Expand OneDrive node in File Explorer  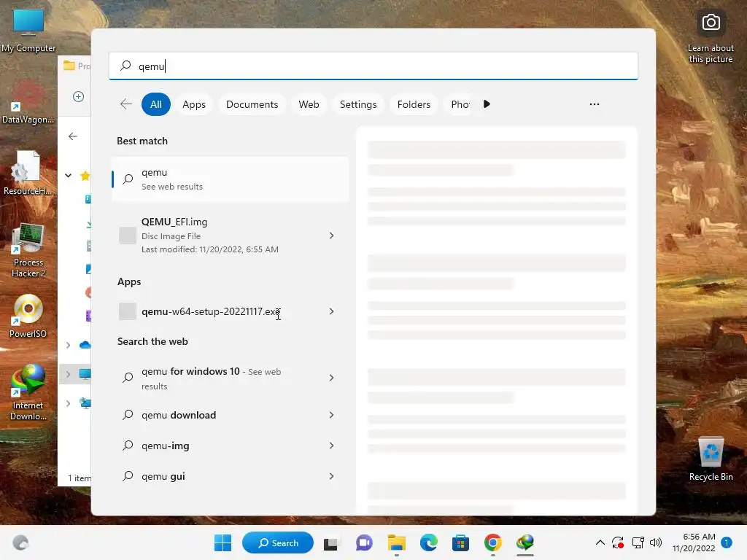pyautogui.click(x=68, y=345)
